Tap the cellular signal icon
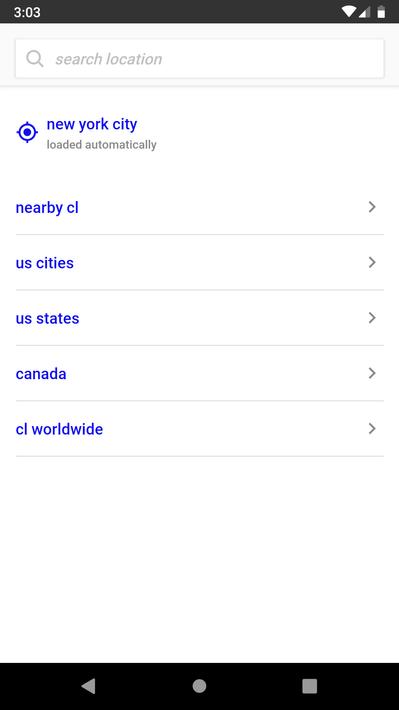 click(365, 12)
